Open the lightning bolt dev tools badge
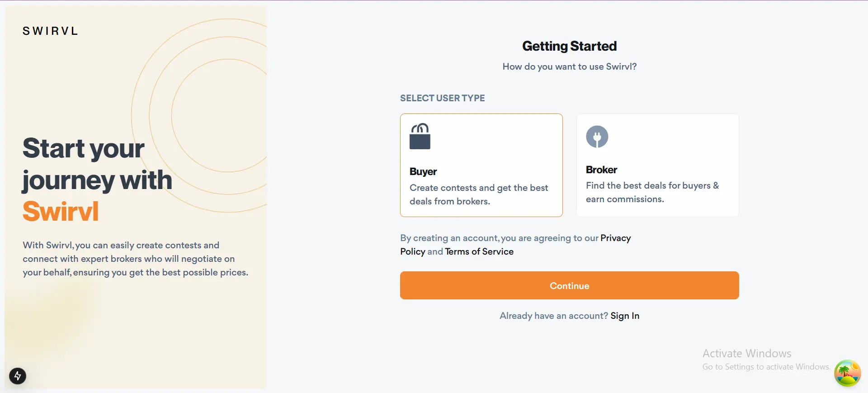The image size is (868, 393). (18, 376)
